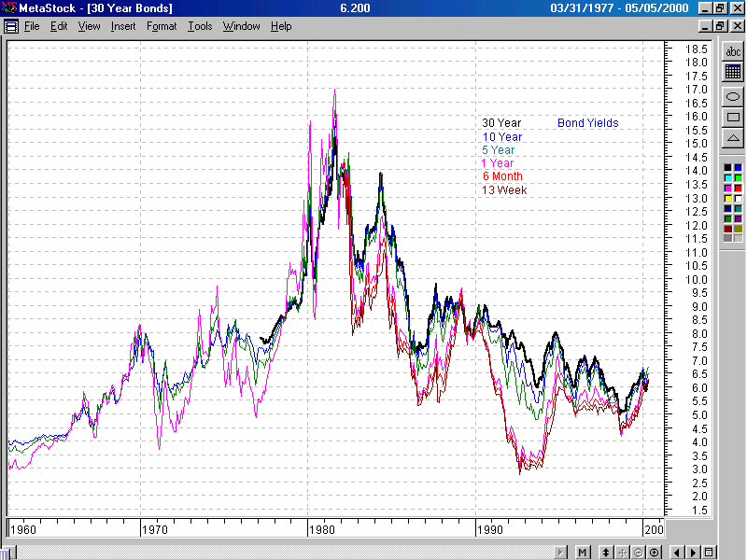Click the 10.0 value on the Y-axis
Screen dimensions: 747x560
(696, 279)
